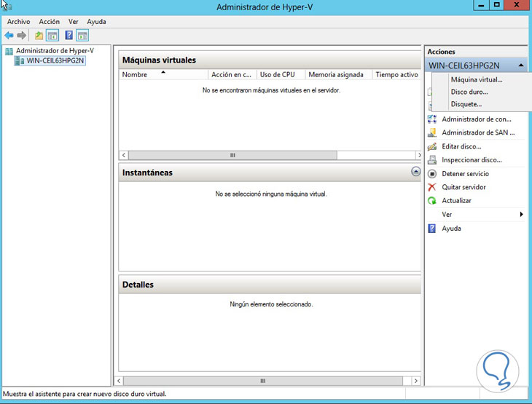The image size is (532, 404).
Task: Click Editar disco... action link
Action: click(461, 146)
